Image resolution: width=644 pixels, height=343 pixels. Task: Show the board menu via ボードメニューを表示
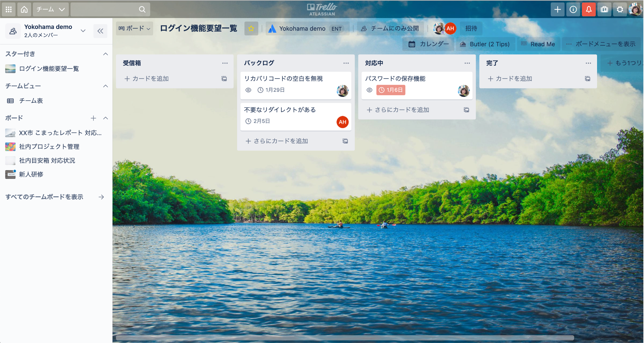point(601,44)
